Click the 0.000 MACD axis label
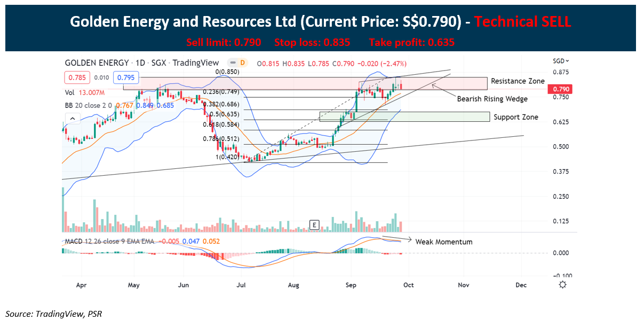Screen dimensions: 644x328 pos(560,253)
